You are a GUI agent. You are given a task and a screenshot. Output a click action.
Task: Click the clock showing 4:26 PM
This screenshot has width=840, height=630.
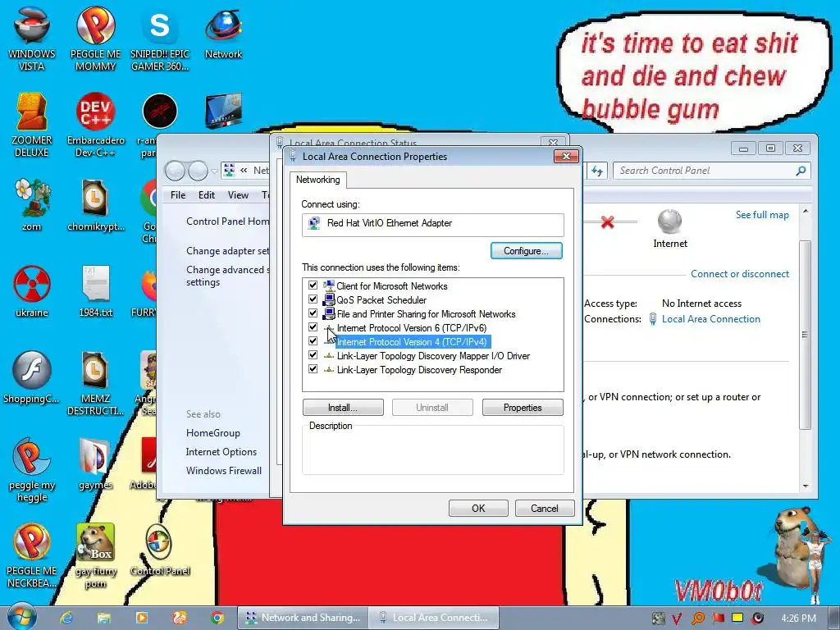coord(798,619)
